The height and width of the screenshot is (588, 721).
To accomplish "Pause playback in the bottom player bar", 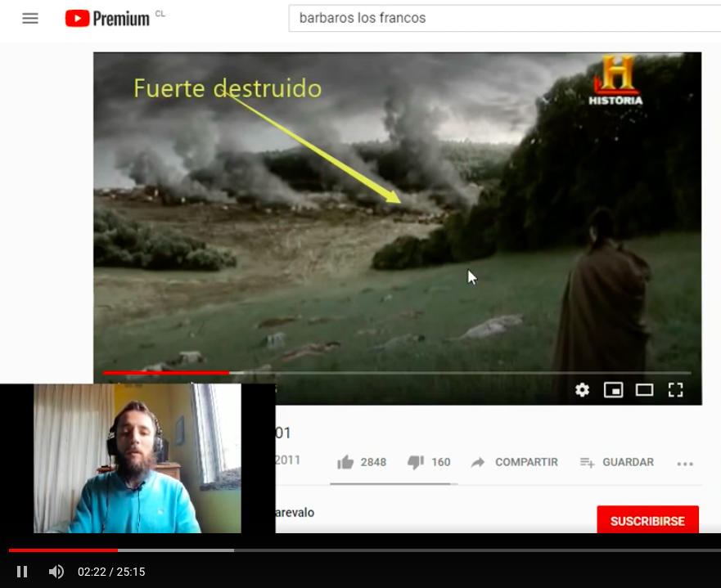I will coord(22,572).
